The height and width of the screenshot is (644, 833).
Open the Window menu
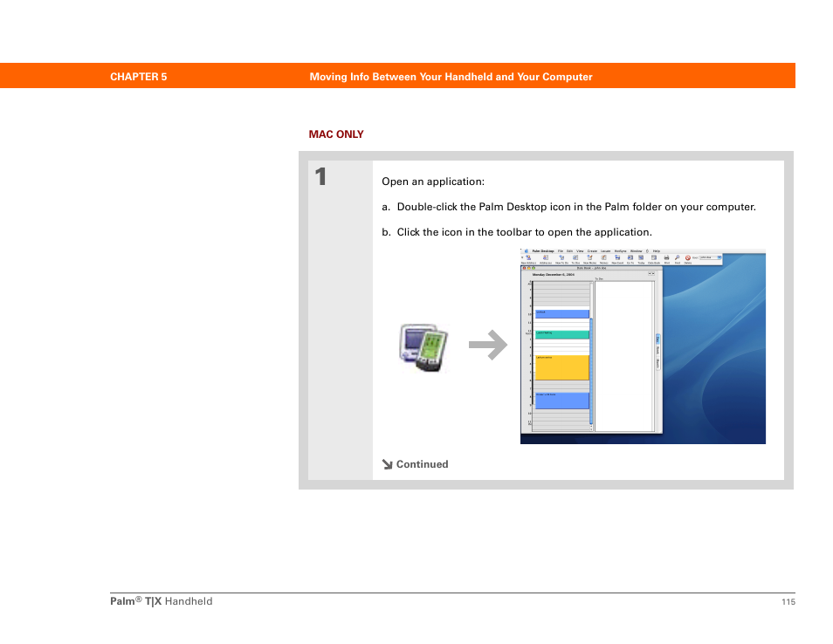[636, 251]
